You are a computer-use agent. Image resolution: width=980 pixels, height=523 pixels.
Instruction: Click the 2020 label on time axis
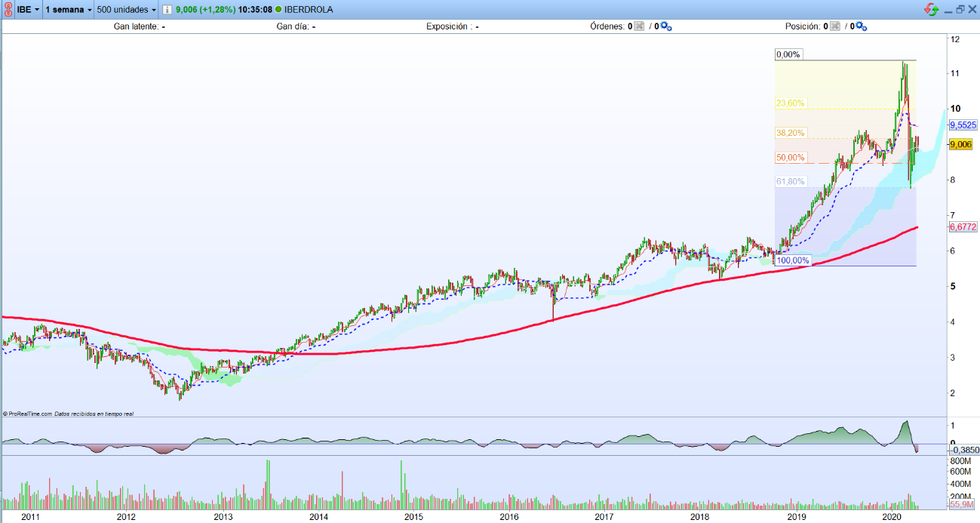coord(892,517)
